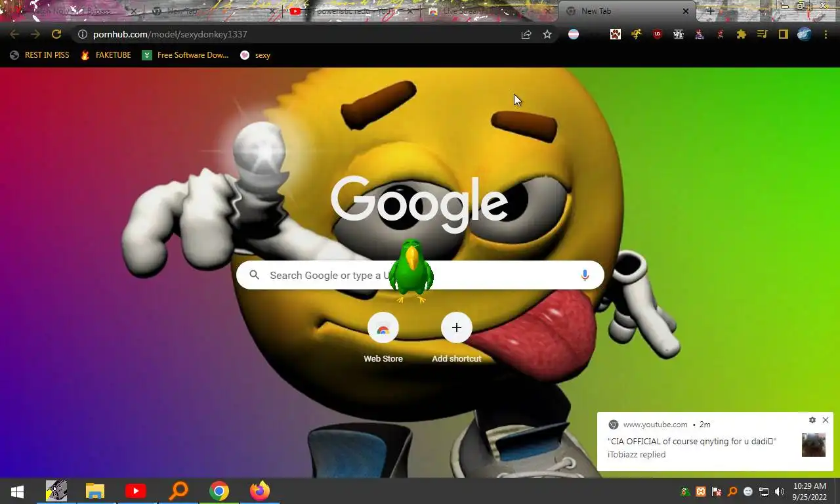Open the flag with red X tray icon

coord(717,492)
